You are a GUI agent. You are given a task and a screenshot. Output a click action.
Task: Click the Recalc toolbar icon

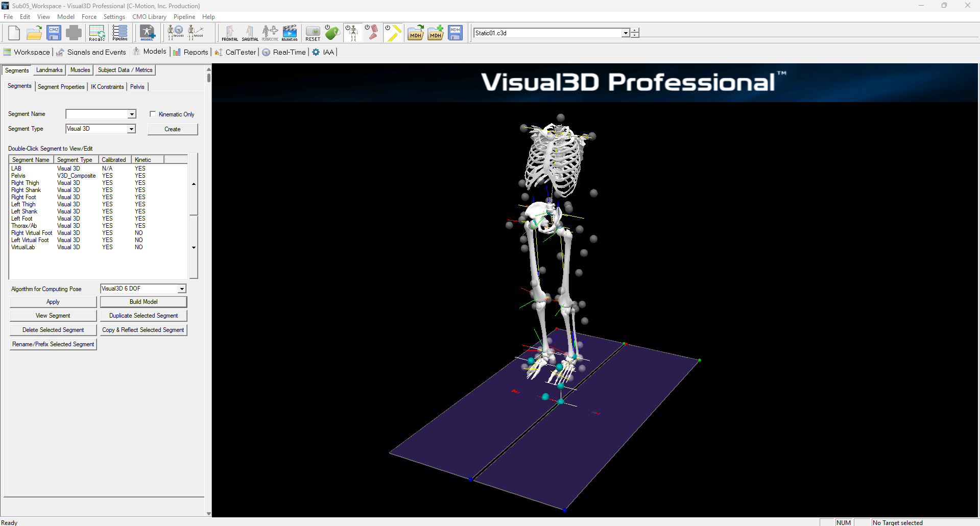[x=97, y=33]
